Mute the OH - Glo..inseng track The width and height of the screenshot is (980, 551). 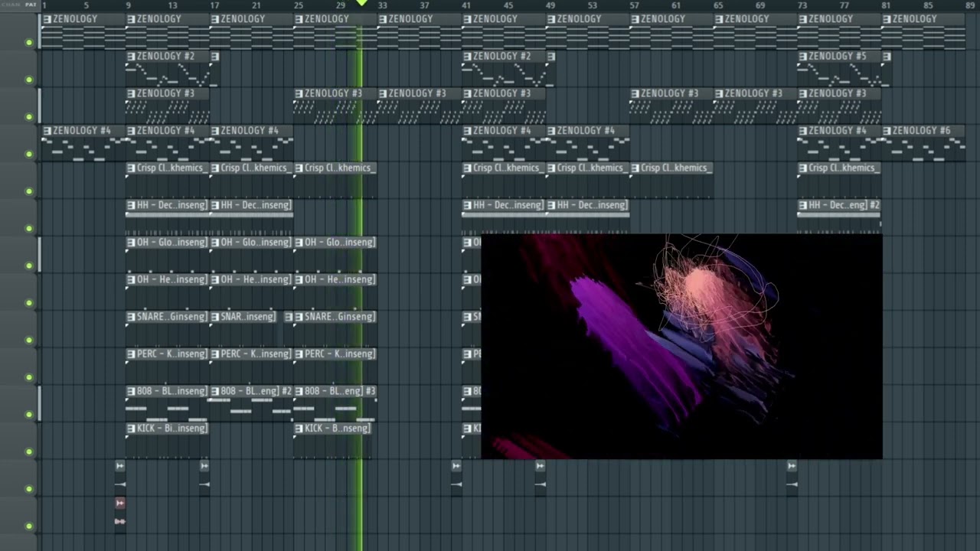click(29, 266)
